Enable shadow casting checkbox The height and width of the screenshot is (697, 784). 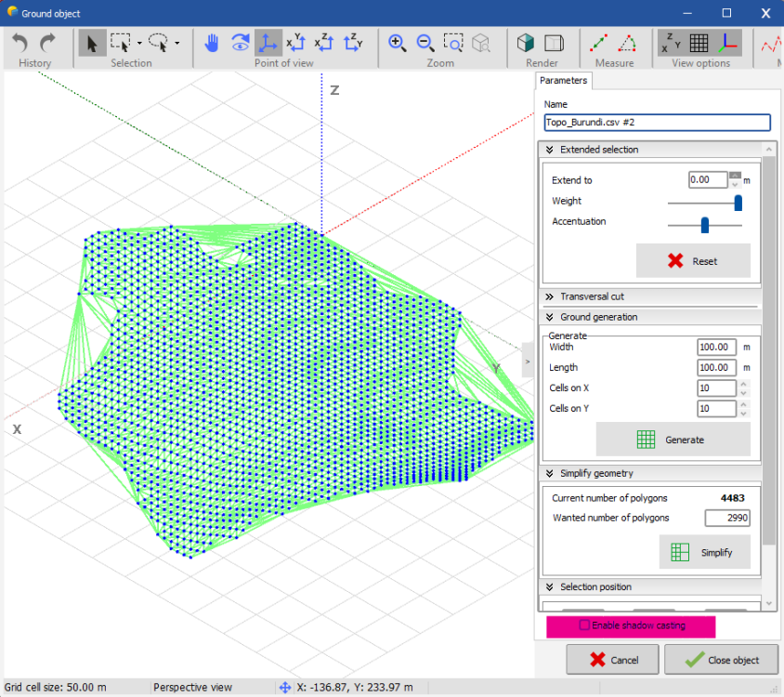(584, 625)
